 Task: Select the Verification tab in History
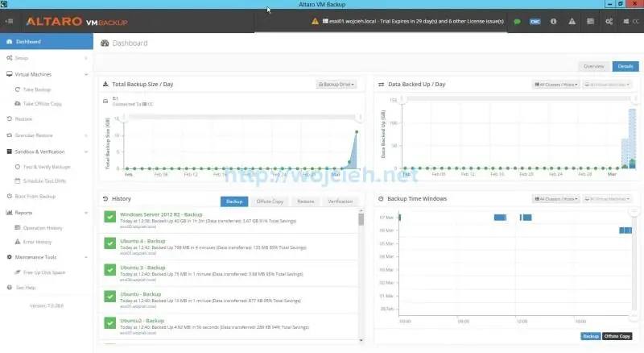(x=340, y=201)
